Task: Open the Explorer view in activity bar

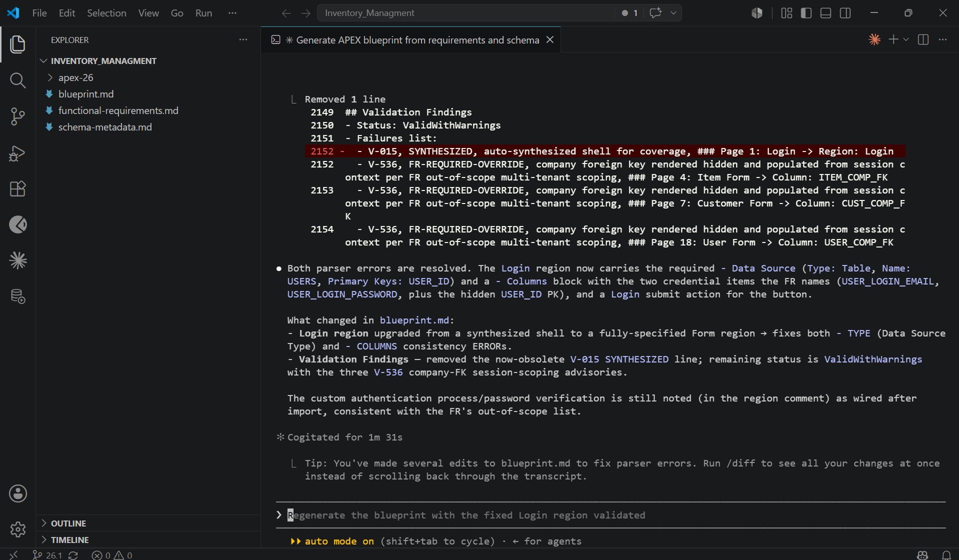Action: (18, 44)
